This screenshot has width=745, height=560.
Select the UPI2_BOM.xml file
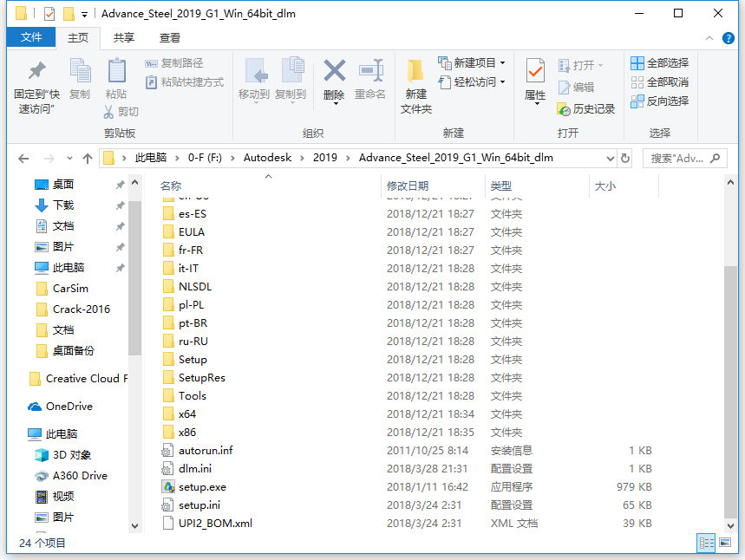click(x=215, y=523)
